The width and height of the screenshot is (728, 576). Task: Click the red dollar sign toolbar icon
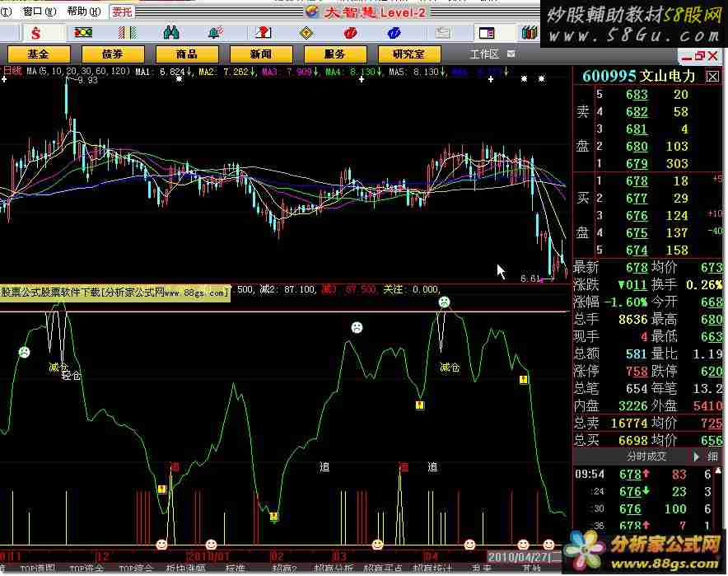(x=35, y=33)
